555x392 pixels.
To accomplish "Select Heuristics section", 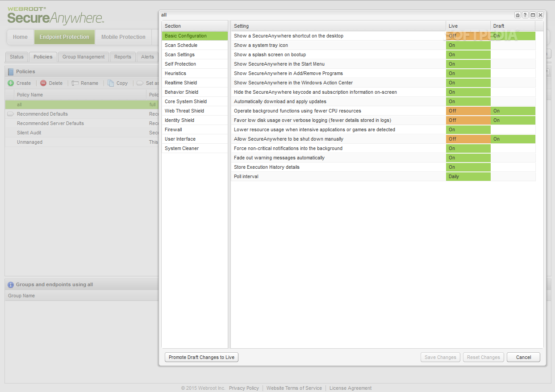I will tap(195, 73).
